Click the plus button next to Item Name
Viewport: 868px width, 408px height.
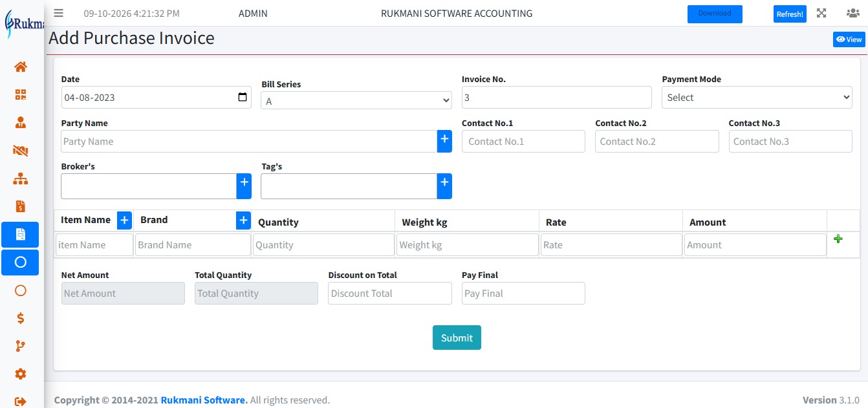tap(124, 220)
